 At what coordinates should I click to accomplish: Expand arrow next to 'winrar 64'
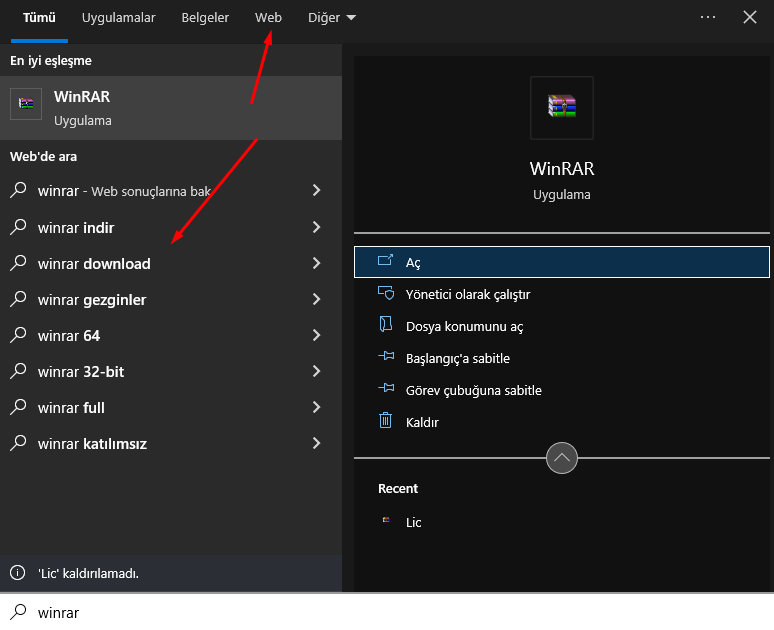(x=316, y=335)
